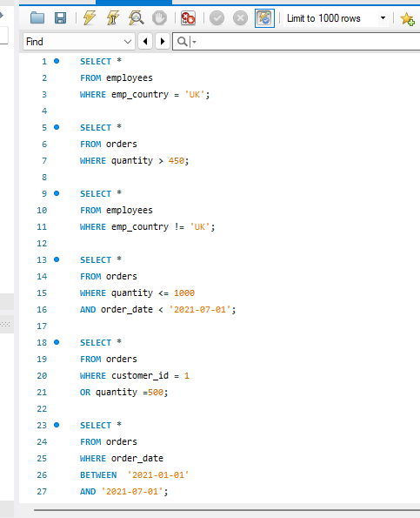The image size is (420, 518).
Task: Save the script with floppy icon
Action: [60, 17]
